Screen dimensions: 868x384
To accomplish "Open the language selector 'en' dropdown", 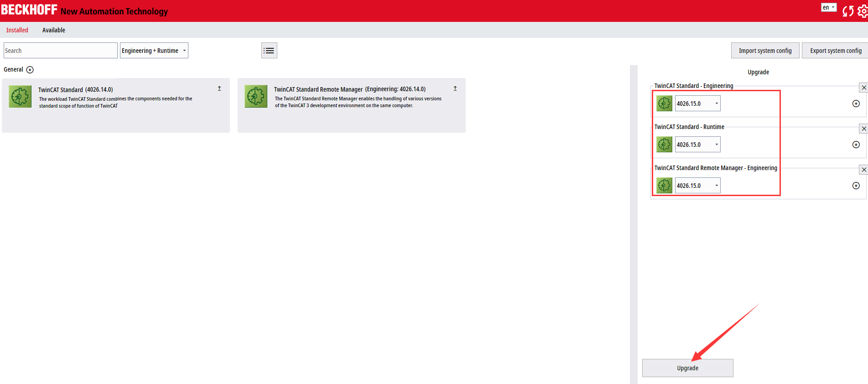I will 829,7.
